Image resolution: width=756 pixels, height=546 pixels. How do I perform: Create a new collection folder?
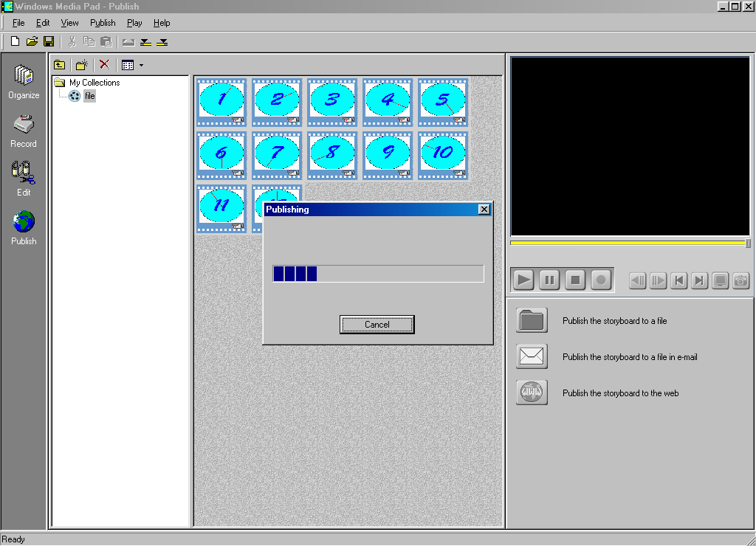click(x=82, y=65)
